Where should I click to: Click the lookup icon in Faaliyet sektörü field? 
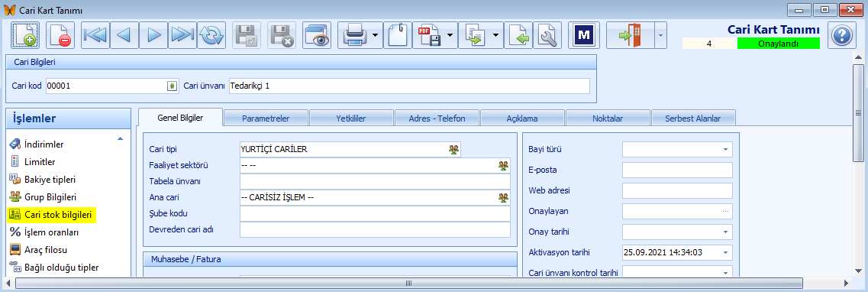(503, 165)
